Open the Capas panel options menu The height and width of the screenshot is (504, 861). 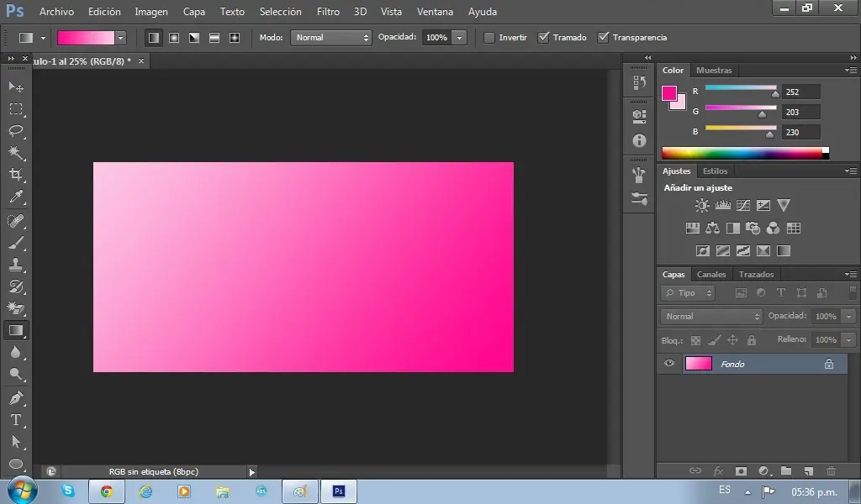pos(851,274)
